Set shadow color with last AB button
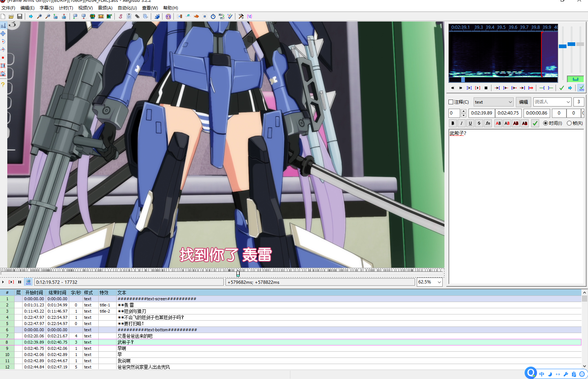 (525, 123)
